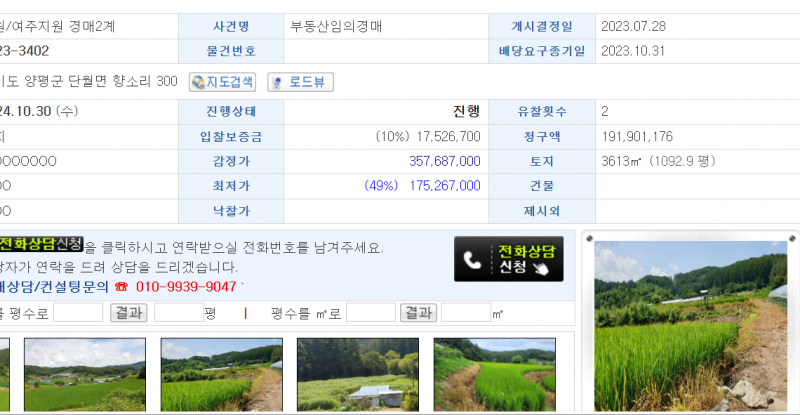Click the 전화상담 신청 phone consultation banner
Viewport: 800px width, 415px height.
point(509,259)
